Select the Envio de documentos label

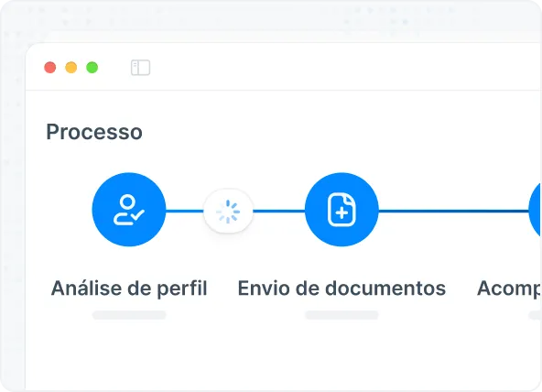[x=341, y=289]
